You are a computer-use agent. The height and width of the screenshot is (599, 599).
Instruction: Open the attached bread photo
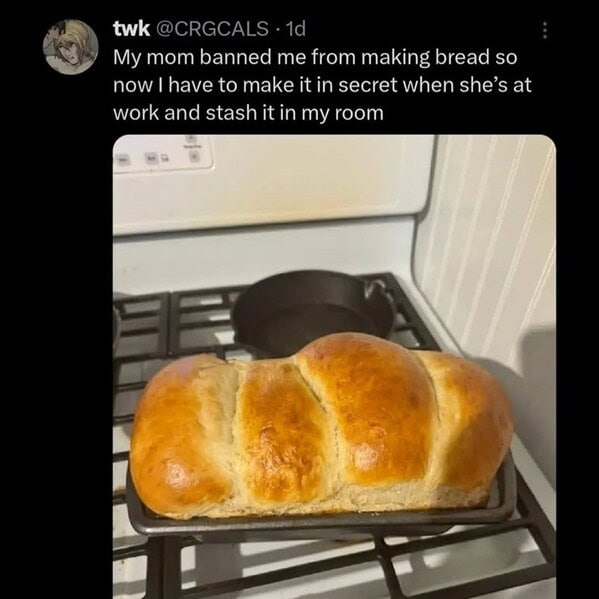(x=334, y=367)
